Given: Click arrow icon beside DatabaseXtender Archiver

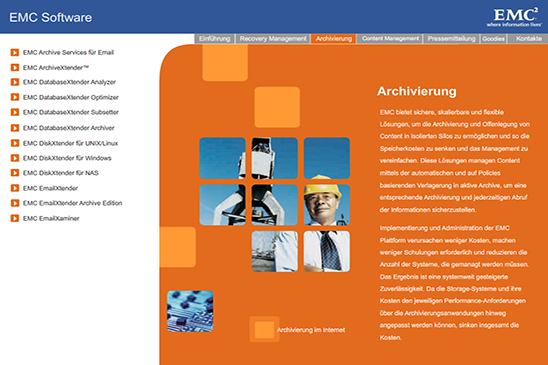Looking at the screenshot, I should pos(15,128).
